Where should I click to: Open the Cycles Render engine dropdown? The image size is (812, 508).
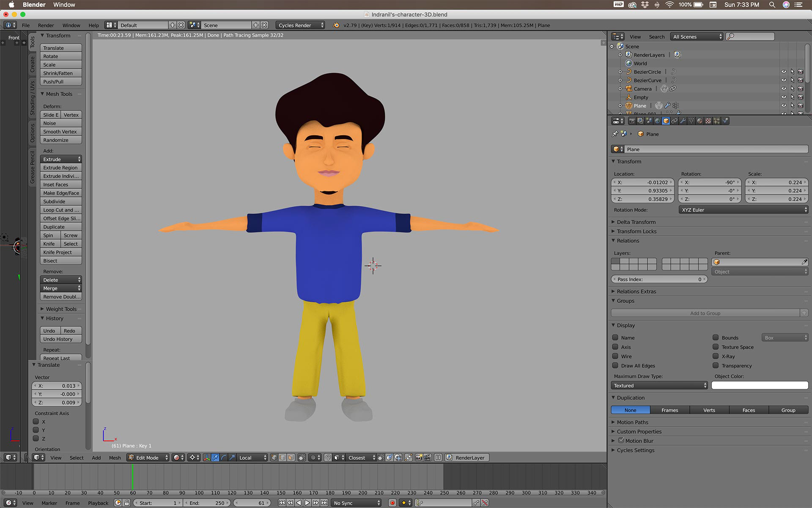tap(300, 25)
